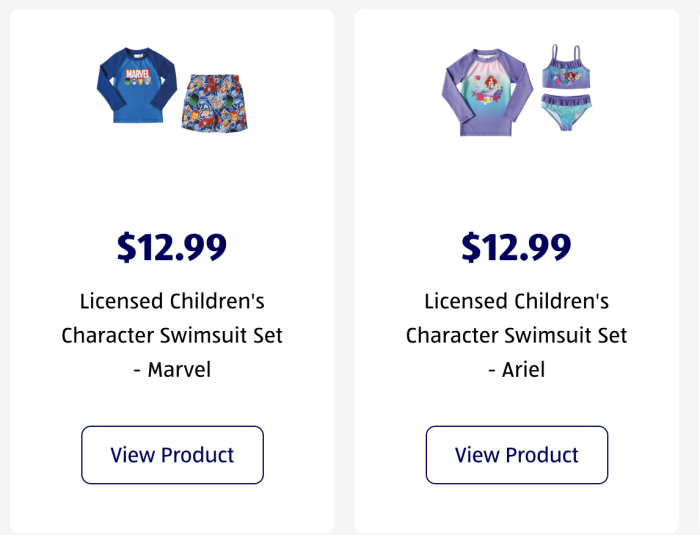Open the Marvel swimsuit set product image
Viewport: 700px width, 535px height.
(x=172, y=89)
